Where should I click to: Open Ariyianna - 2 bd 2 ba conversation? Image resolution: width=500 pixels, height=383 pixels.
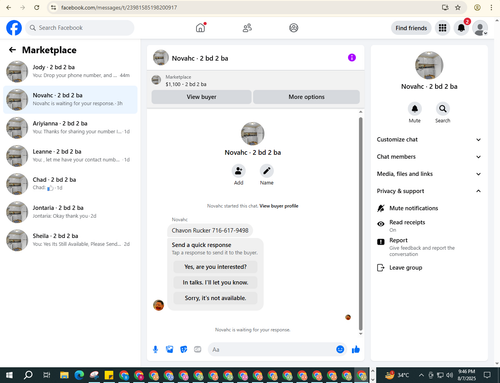tap(70, 128)
